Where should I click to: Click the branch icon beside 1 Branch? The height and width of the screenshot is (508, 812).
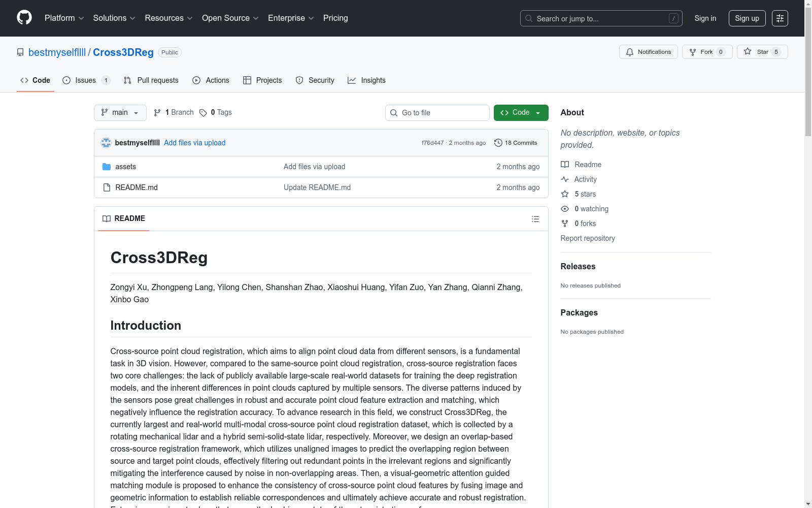157,113
